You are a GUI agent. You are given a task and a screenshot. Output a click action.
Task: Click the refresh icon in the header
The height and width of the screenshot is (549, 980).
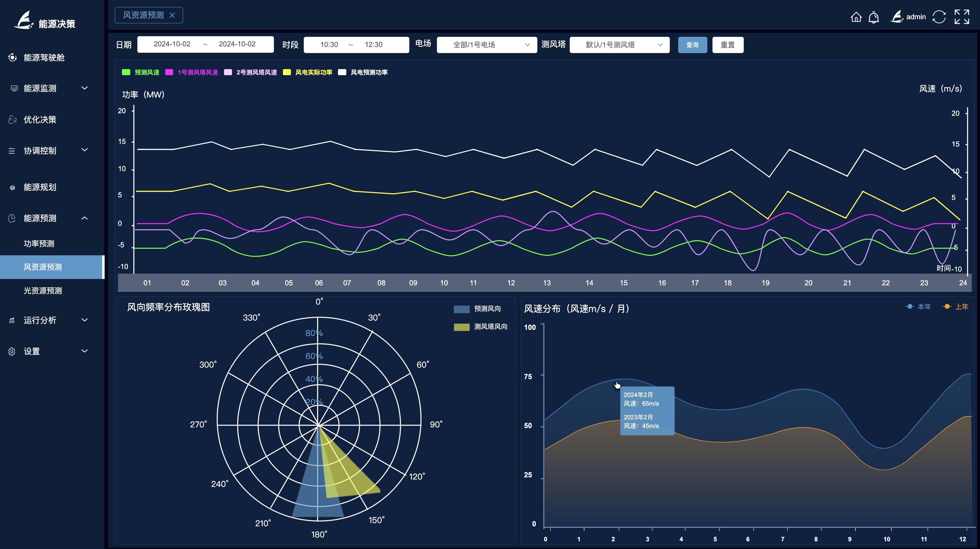coord(939,17)
